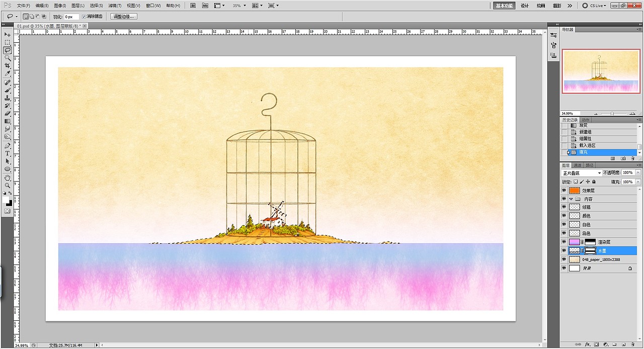Click Add to Selection mode icon
The height and width of the screenshot is (349, 644).
click(x=32, y=17)
